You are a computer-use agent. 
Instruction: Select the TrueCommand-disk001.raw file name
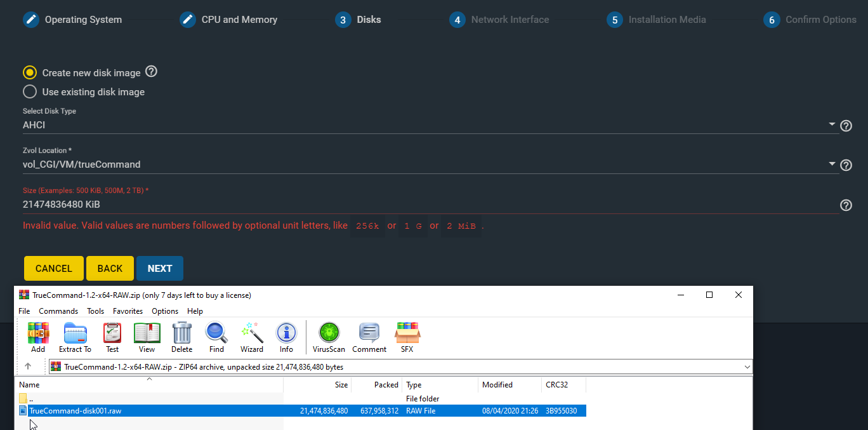coord(75,411)
